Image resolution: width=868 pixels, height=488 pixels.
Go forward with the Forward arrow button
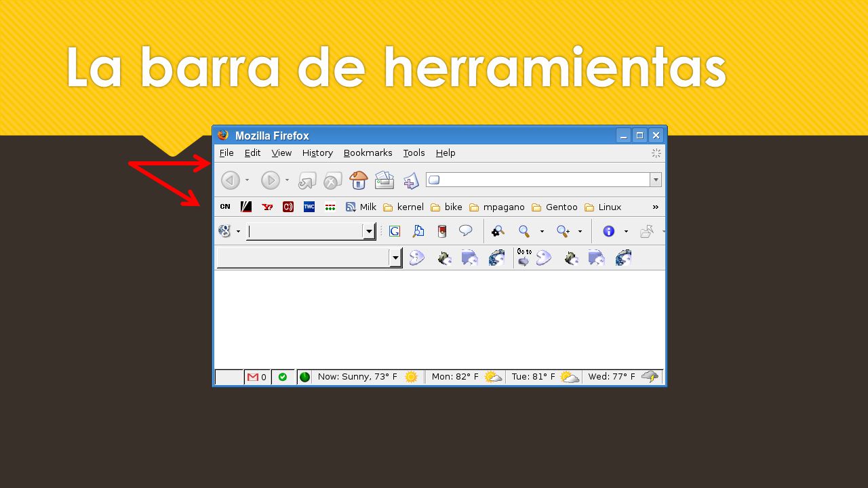[x=271, y=180]
